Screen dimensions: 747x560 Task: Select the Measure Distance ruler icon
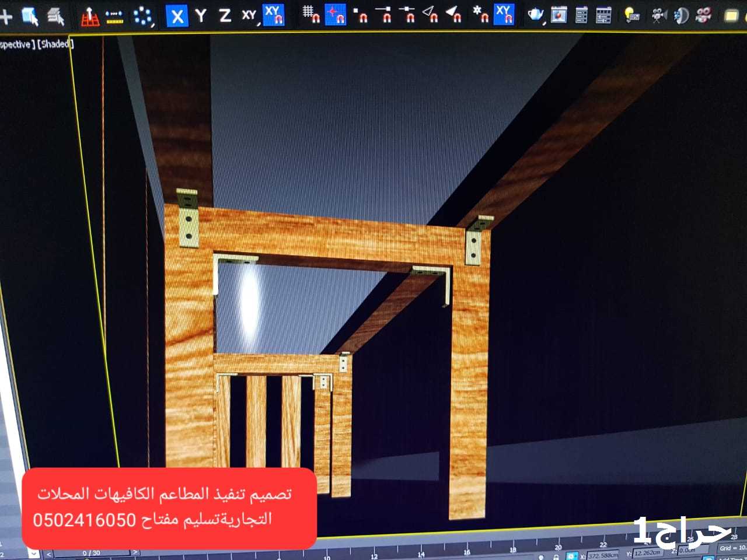[115, 17]
